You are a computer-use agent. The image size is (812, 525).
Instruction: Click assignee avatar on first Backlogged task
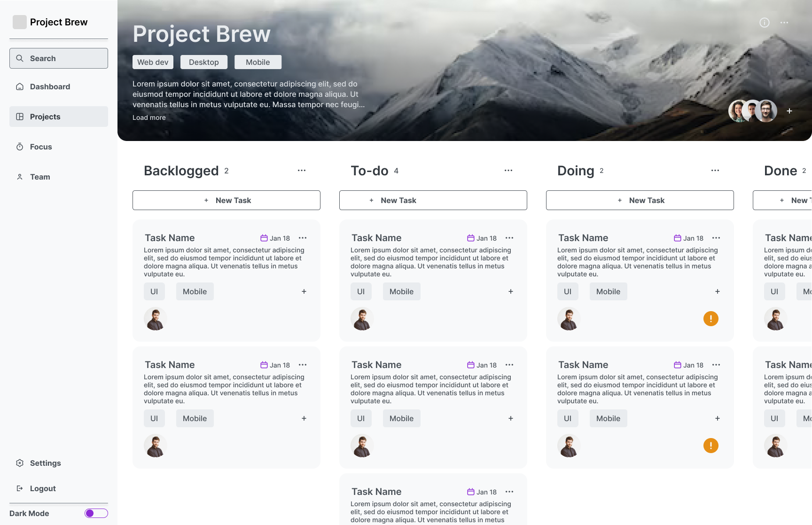coord(156,319)
